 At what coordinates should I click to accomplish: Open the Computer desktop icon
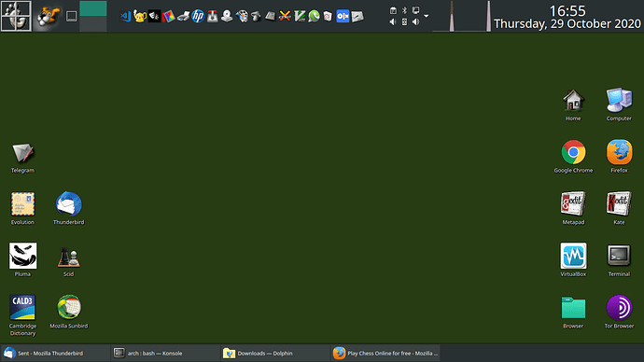pyautogui.click(x=619, y=100)
